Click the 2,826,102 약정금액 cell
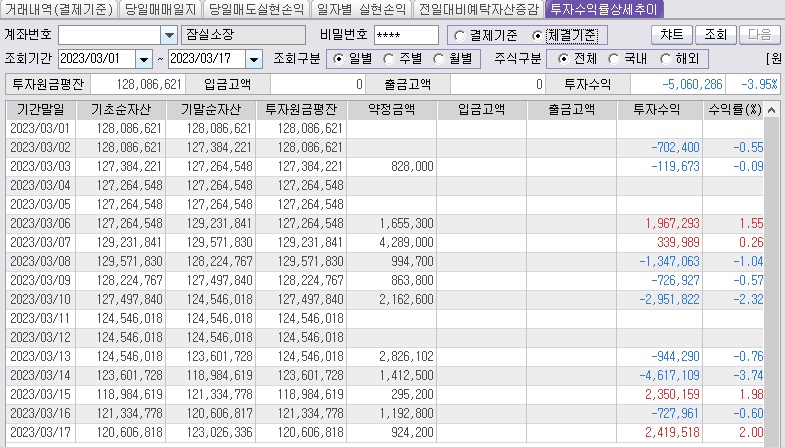 click(391, 356)
